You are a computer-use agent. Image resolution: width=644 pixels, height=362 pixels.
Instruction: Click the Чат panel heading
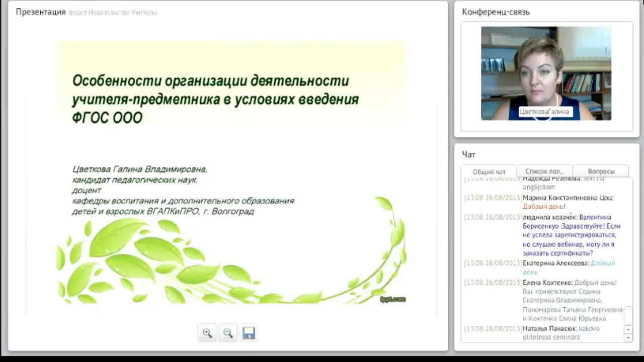pos(468,154)
